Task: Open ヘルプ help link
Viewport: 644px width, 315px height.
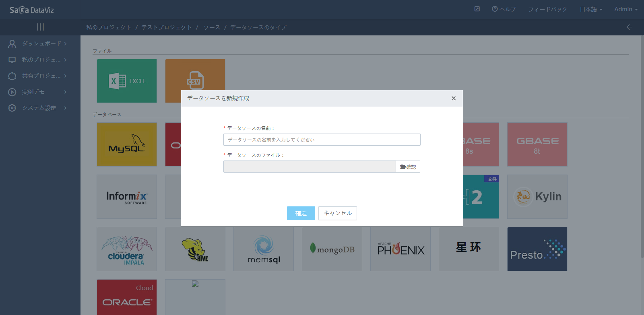Action: click(504, 9)
